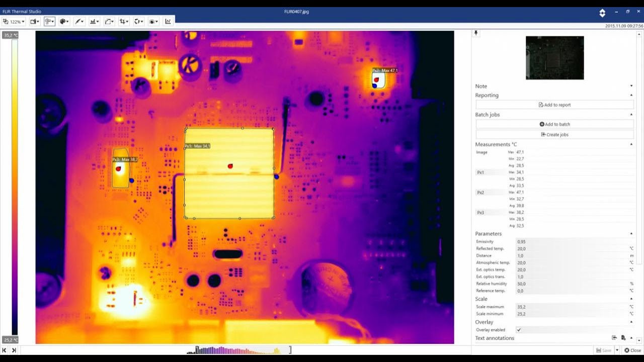The image size is (644, 362).
Task: Collapse the Text annotations section
Action: point(631,338)
